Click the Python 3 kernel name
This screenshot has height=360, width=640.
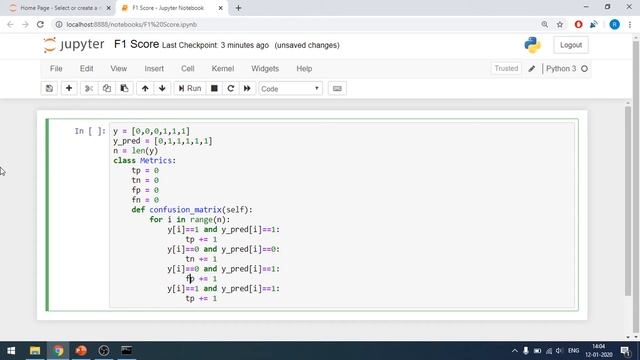561,69
